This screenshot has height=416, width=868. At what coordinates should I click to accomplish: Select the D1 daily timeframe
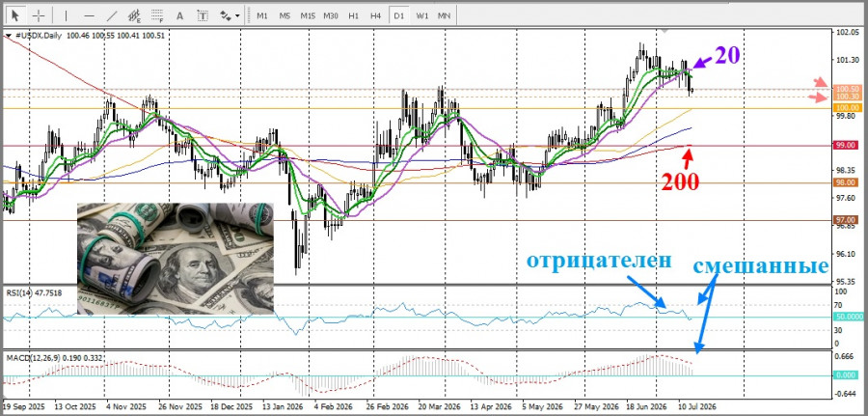(x=398, y=15)
